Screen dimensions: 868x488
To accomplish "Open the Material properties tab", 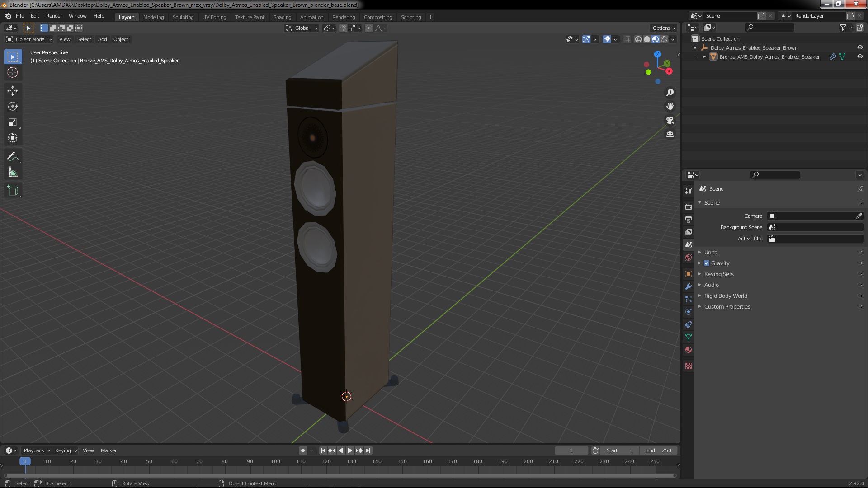I will point(689,350).
